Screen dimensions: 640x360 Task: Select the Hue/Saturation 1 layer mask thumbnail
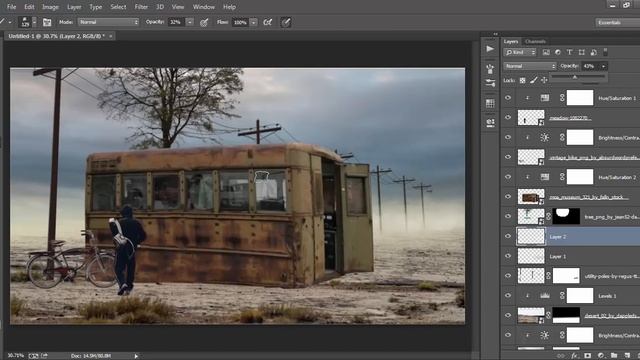(x=580, y=98)
